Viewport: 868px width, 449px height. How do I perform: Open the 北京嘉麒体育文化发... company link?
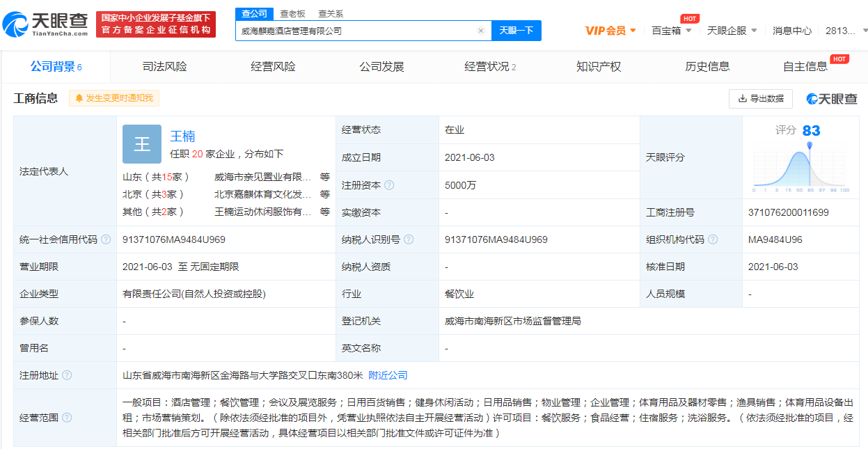tap(264, 194)
